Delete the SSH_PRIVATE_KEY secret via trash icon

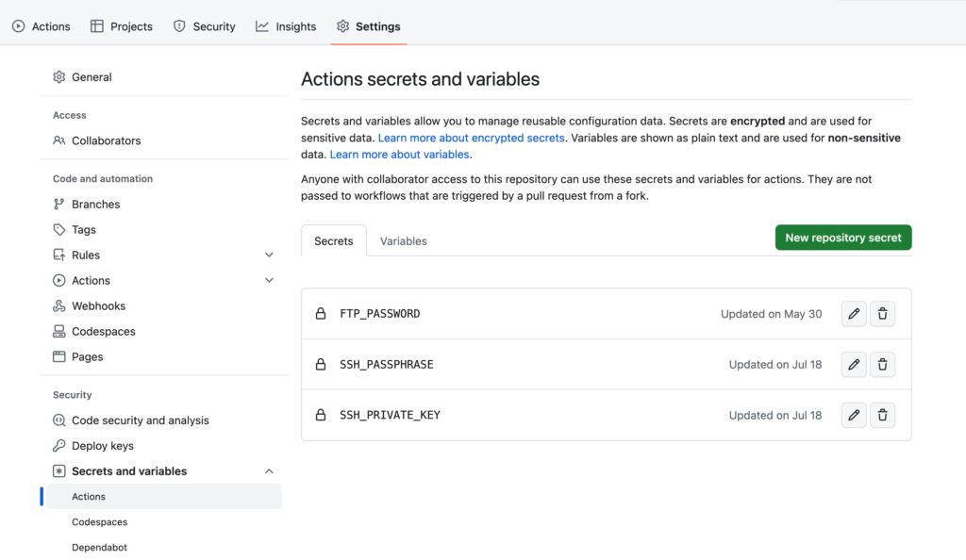click(882, 415)
